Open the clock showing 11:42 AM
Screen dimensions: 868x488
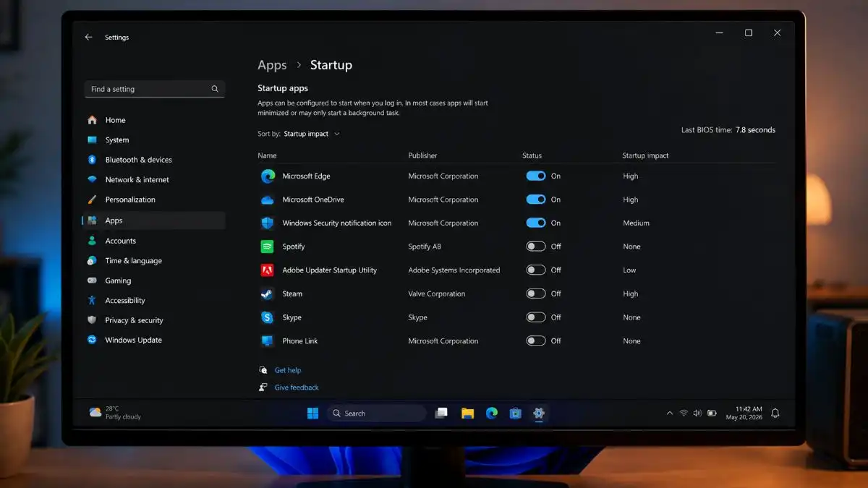click(x=744, y=413)
